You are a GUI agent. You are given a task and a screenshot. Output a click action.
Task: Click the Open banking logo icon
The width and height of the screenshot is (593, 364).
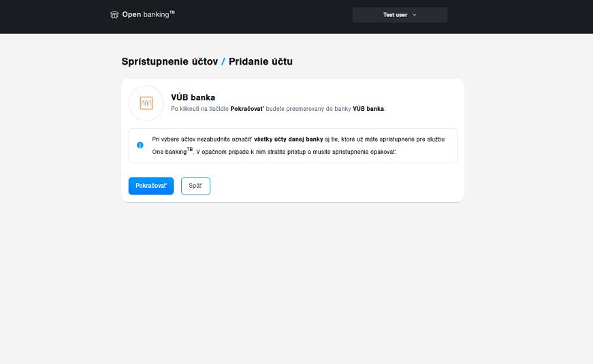coord(114,15)
